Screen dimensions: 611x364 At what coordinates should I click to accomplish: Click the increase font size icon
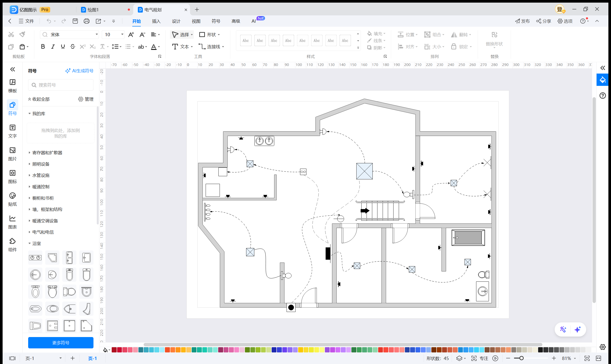coord(131,35)
